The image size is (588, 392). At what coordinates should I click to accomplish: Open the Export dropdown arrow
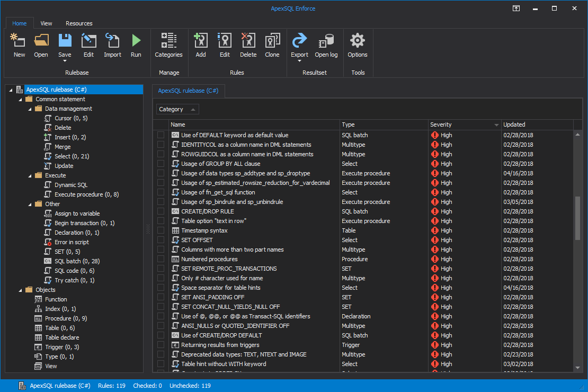299,61
